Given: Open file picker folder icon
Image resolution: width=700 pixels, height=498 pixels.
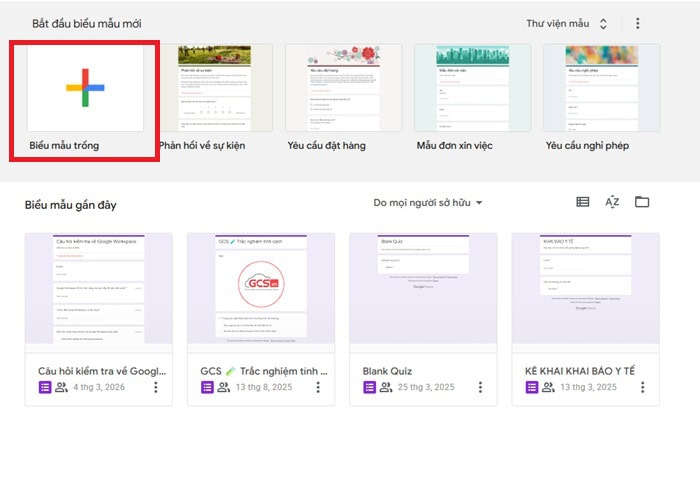Looking at the screenshot, I should [x=642, y=202].
